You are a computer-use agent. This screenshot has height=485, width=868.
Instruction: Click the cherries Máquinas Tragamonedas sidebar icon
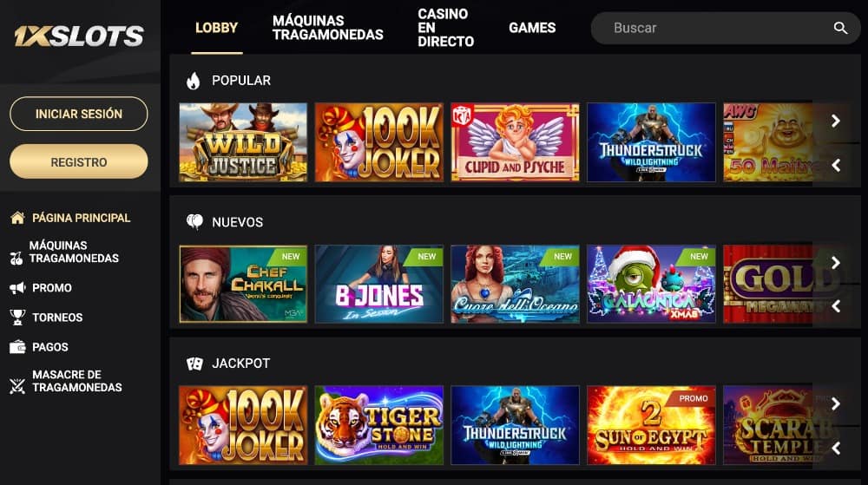[x=16, y=258]
